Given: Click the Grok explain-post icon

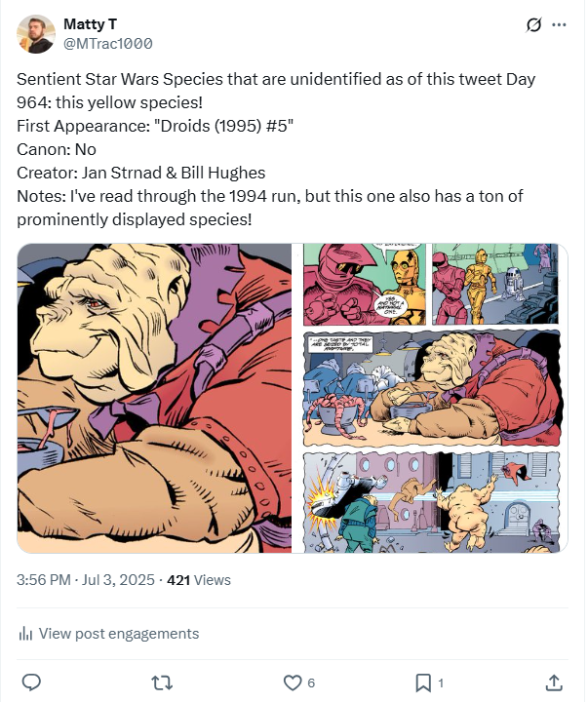Looking at the screenshot, I should [x=533, y=25].
